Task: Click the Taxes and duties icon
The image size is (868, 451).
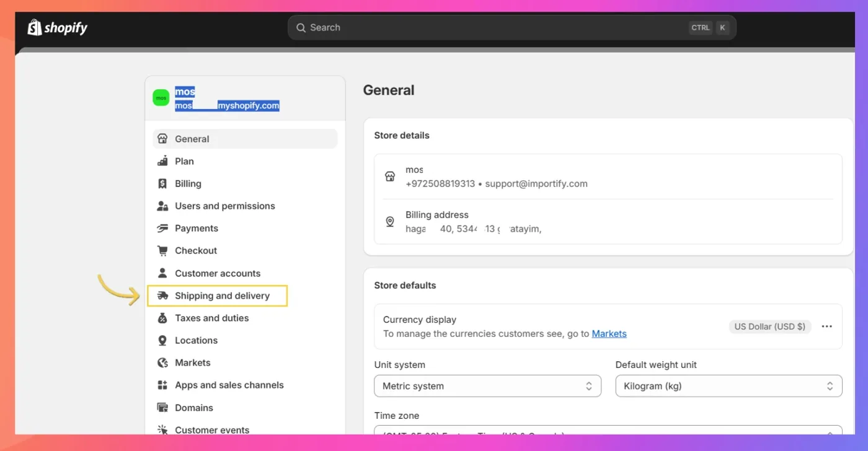Action: click(162, 318)
